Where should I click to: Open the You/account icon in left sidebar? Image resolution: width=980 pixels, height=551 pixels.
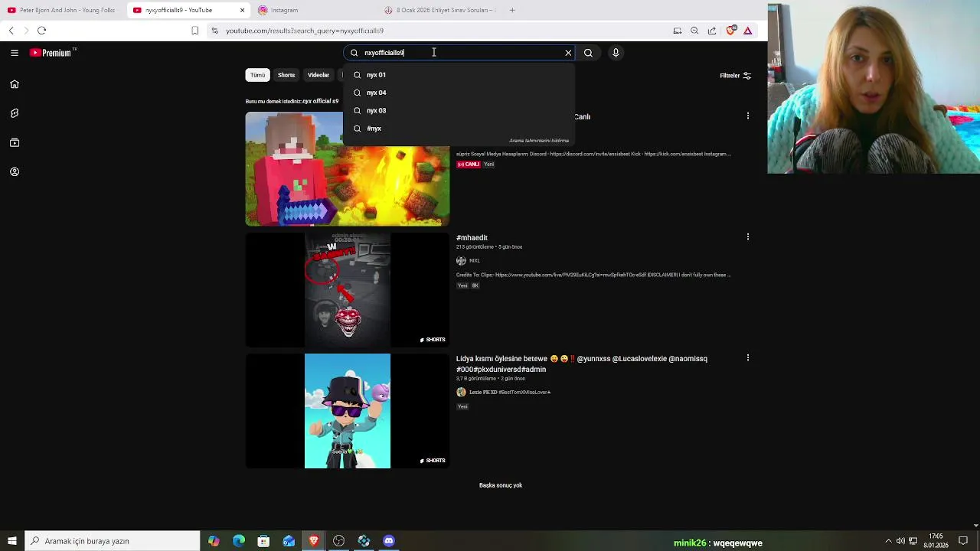(15, 171)
